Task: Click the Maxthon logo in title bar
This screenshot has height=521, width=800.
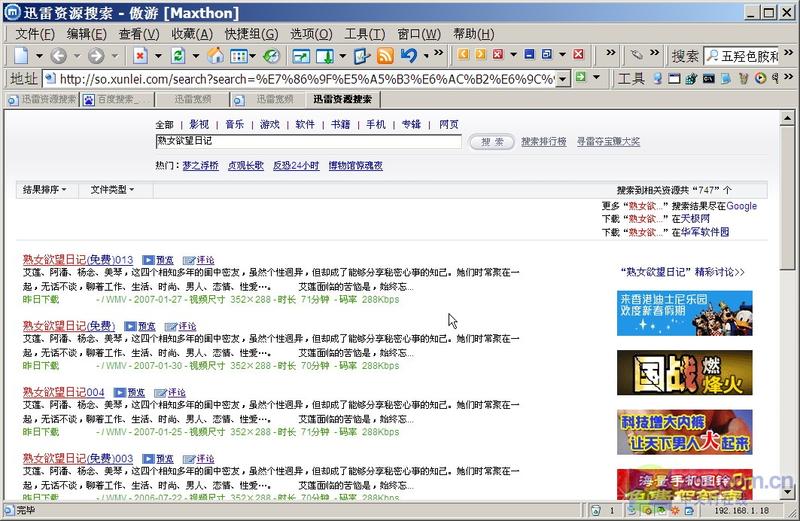Action: [x=12, y=12]
